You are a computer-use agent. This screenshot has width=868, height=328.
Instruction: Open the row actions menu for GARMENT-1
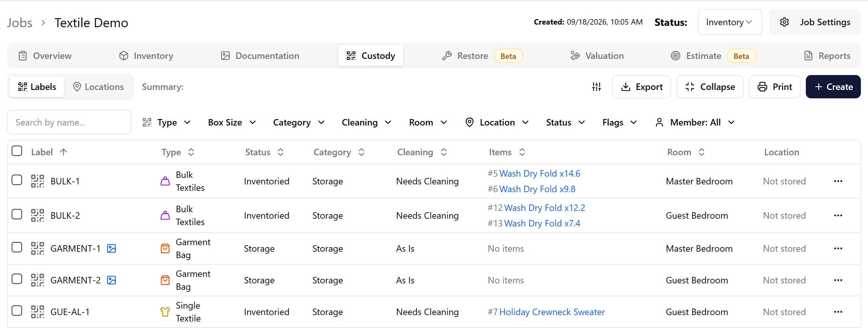(x=838, y=249)
